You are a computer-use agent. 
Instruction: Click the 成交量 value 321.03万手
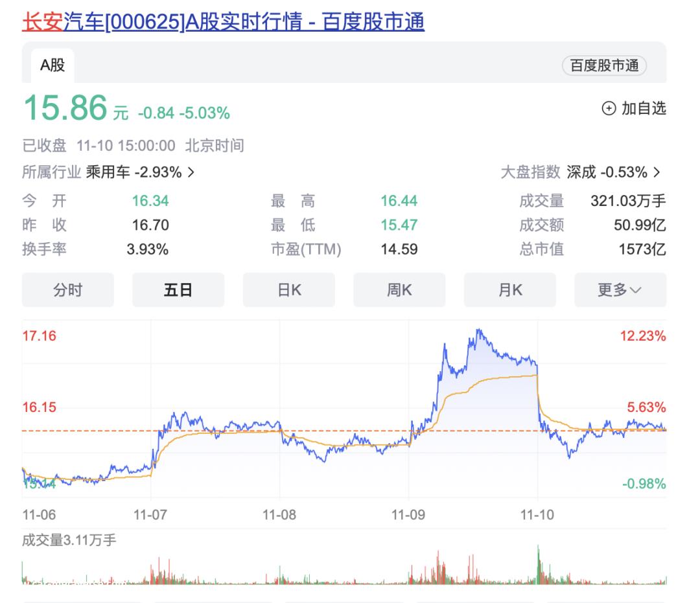[628, 201]
